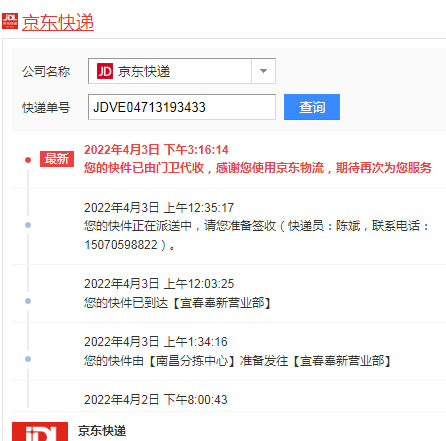Image resolution: width=446 pixels, height=441 pixels.
Task: Select the 2022年4月2日 下午8:00:43 entry
Action: [156, 400]
